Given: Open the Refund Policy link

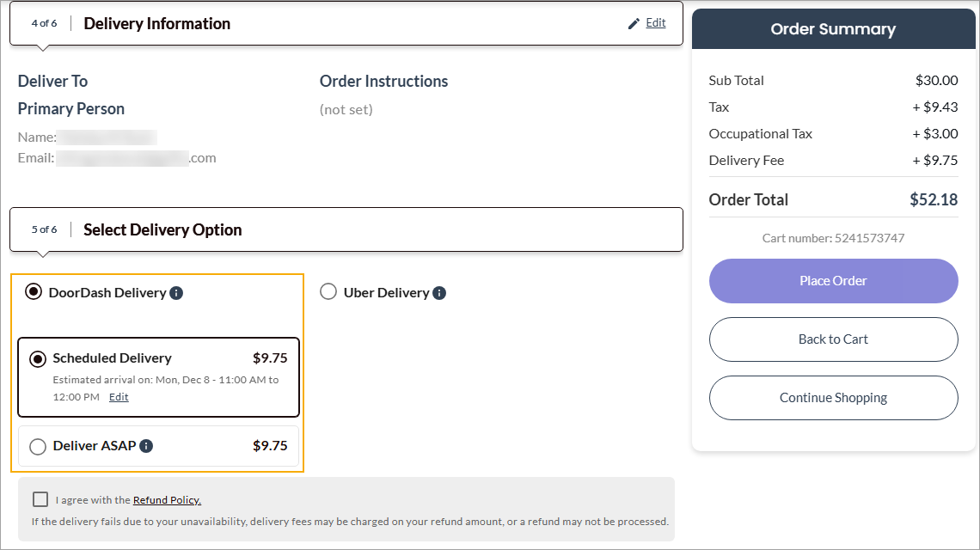Looking at the screenshot, I should tap(167, 500).
